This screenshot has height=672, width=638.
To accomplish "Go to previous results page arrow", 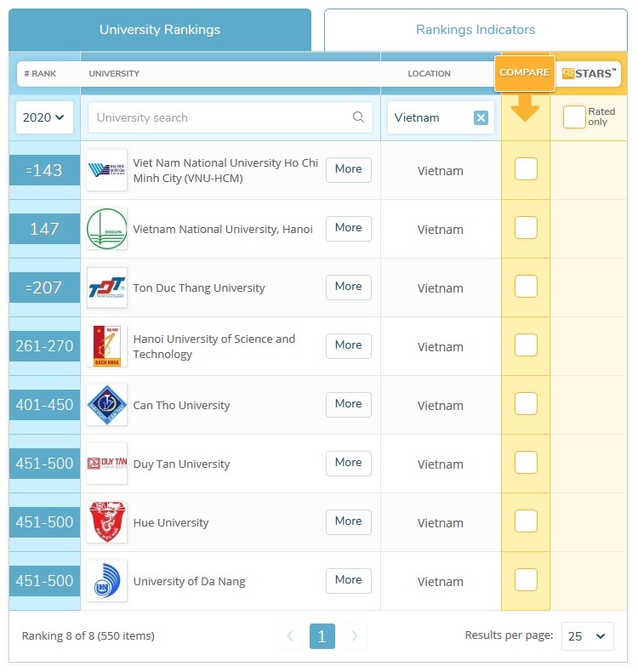I will (290, 636).
